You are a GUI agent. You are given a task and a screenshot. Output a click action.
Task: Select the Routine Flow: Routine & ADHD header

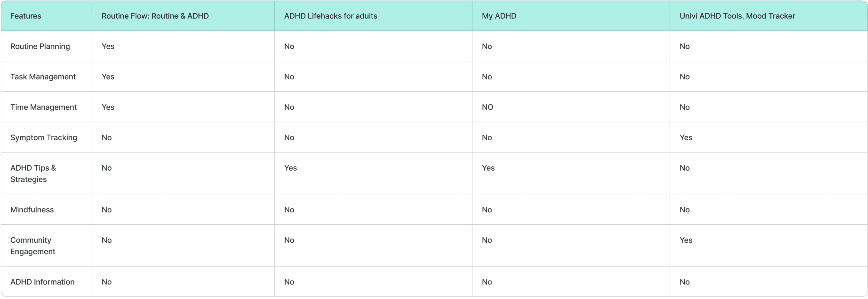[x=155, y=16]
